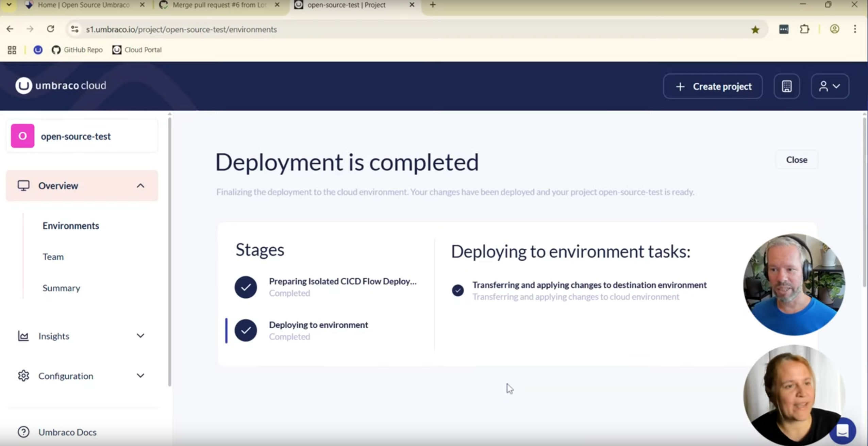868x446 pixels.
Task: Select the Preparing Isolated CICD Flow stage checkmark
Action: click(x=246, y=287)
